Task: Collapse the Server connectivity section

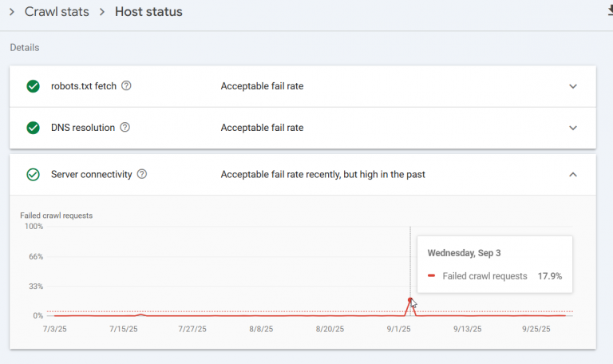Action: click(x=572, y=174)
